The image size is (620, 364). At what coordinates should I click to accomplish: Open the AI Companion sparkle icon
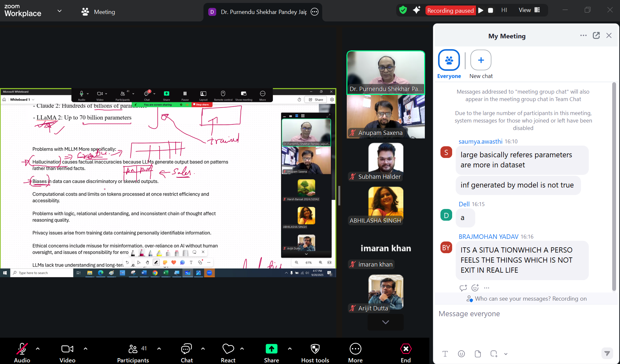click(x=416, y=10)
